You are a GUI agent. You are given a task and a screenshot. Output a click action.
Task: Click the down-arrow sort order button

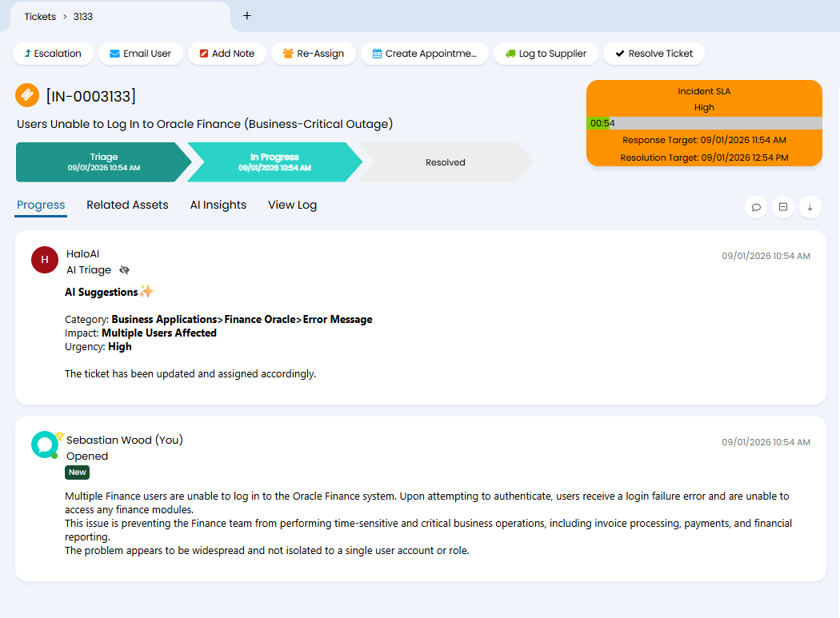(x=810, y=207)
